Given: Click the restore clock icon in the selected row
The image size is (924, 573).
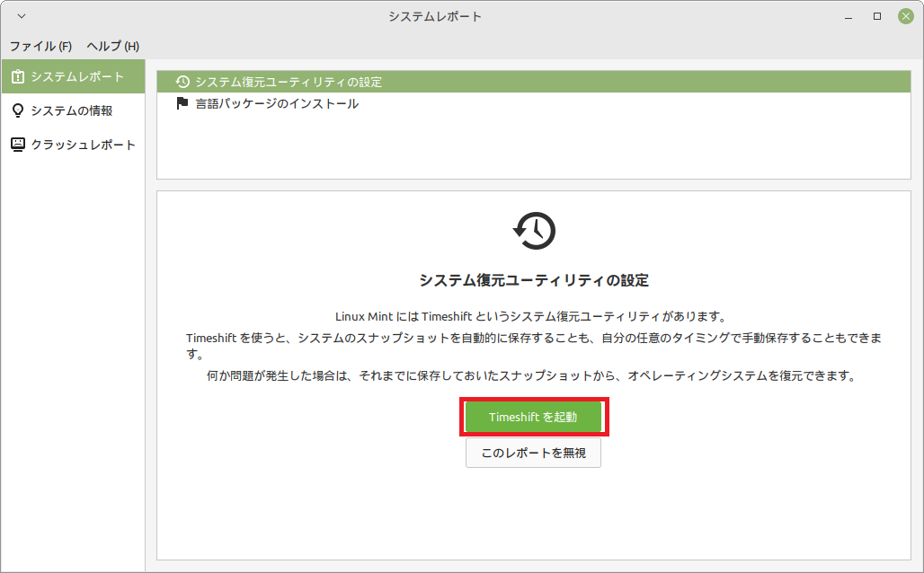Looking at the screenshot, I should [x=182, y=82].
